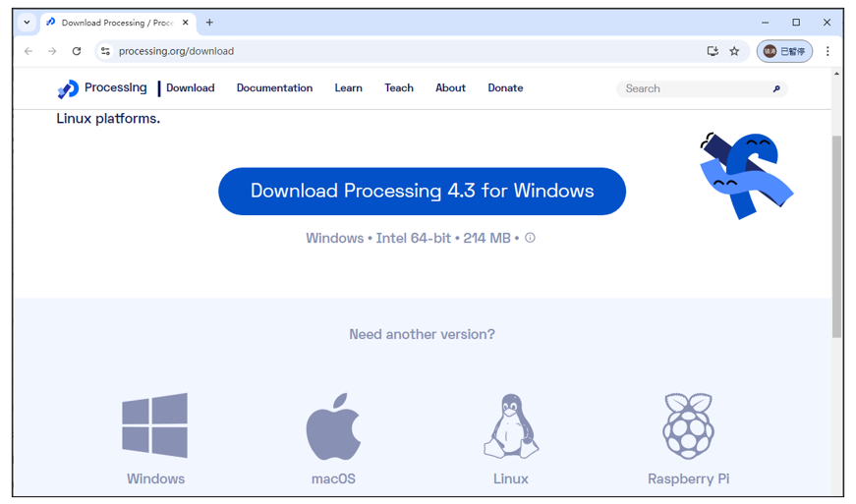Click the browser Forward arrow
The width and height of the screenshot is (856, 504).
(x=52, y=51)
